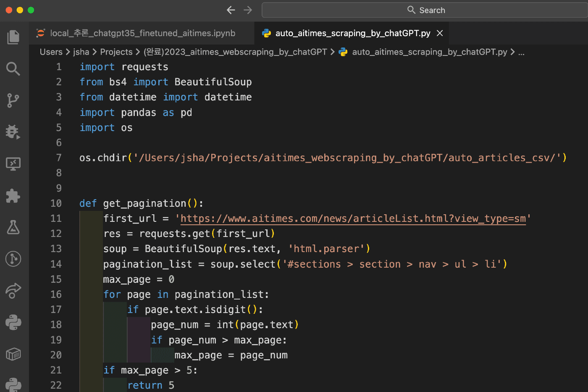Open the Live Share arrow icon
This screenshot has height=392, width=588.
(13, 290)
